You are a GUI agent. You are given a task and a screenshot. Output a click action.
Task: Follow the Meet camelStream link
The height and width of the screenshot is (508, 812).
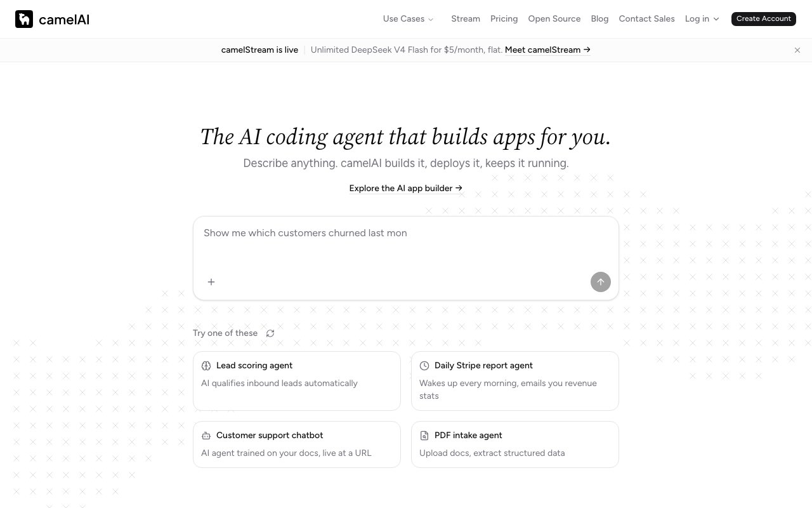pos(547,50)
